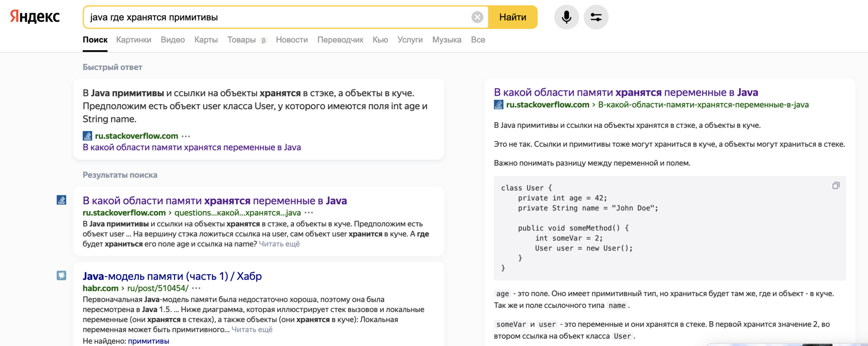The image size is (868, 346).
Task: Open the Карты tab
Action: (206, 40)
